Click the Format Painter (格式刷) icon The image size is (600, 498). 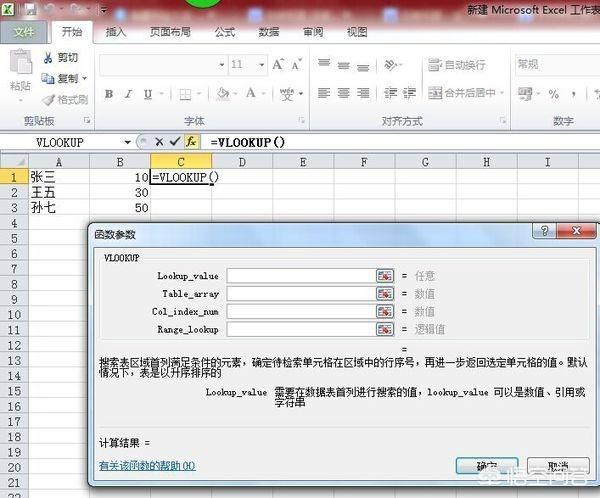pyautogui.click(x=47, y=100)
